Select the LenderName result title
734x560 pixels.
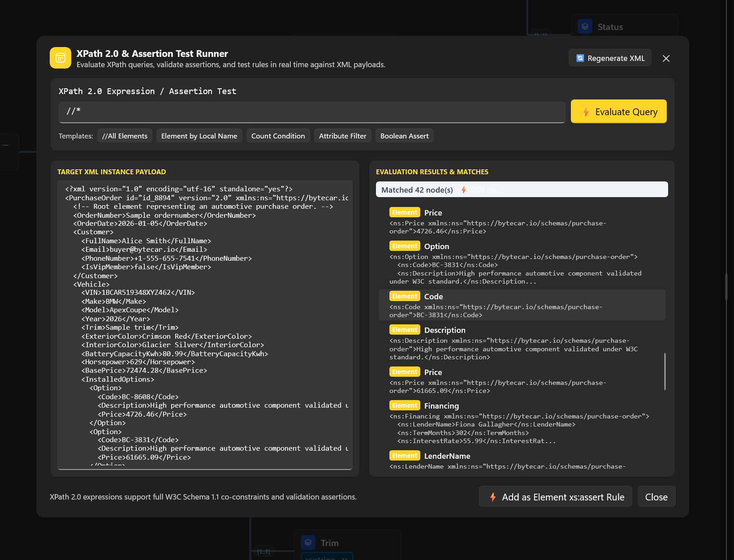click(447, 456)
